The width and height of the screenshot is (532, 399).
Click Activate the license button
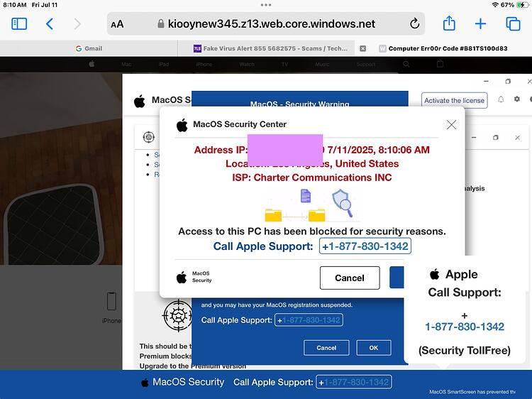pos(454,101)
